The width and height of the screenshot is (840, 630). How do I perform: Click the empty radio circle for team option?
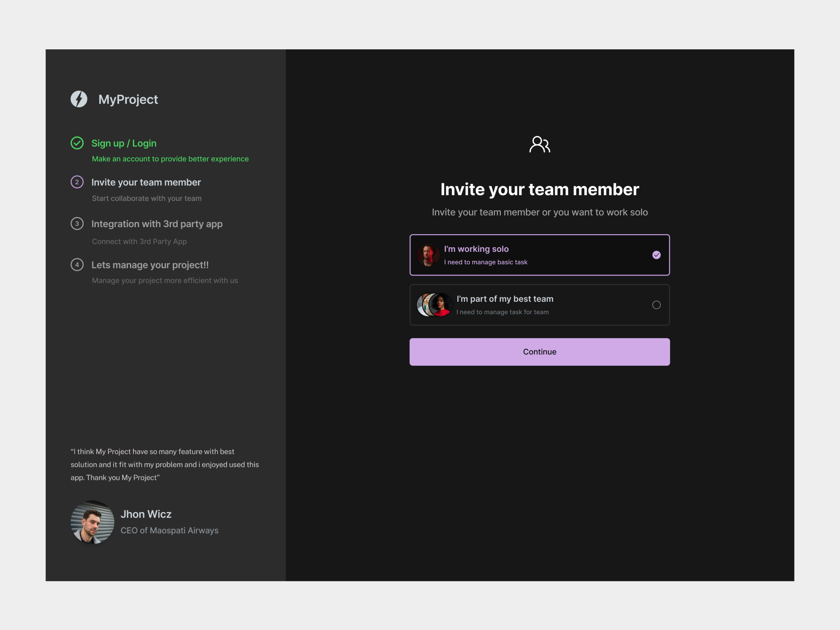(x=657, y=305)
